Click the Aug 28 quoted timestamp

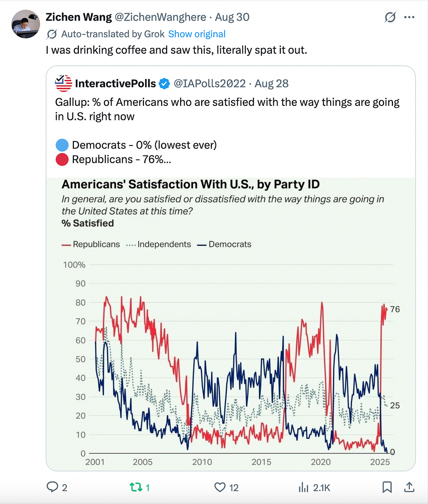coord(272,84)
